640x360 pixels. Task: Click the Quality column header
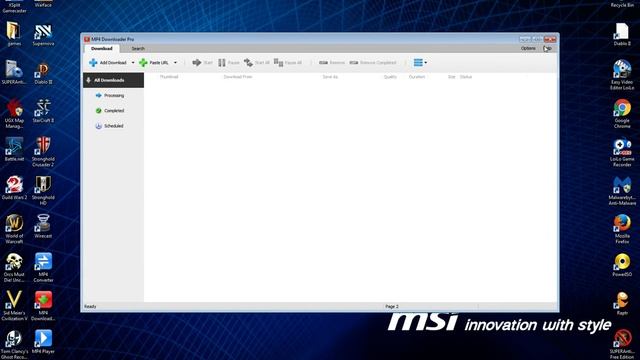tap(390, 77)
